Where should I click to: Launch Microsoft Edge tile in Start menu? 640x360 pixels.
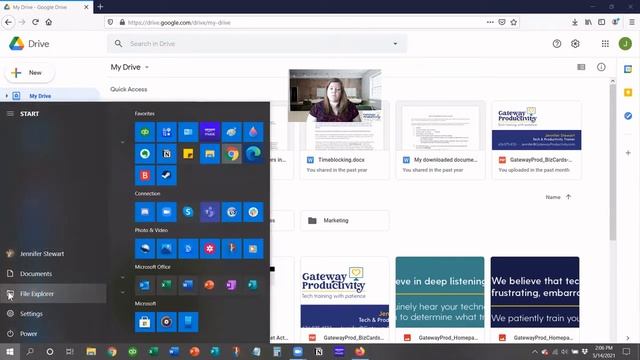(253, 154)
